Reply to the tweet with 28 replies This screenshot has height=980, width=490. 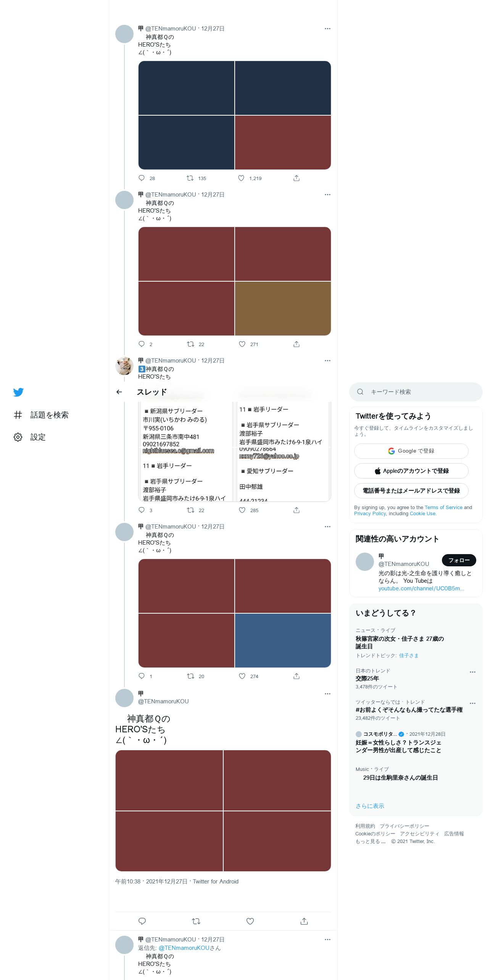[142, 178]
